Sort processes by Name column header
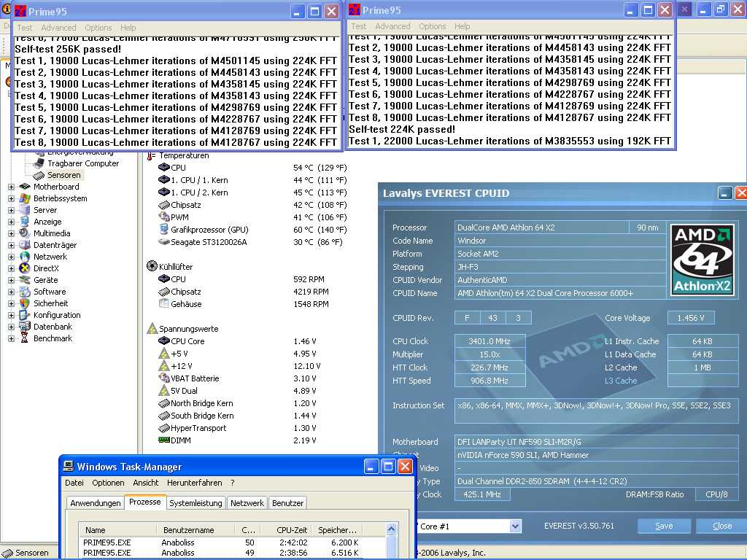Screen dimensions: 747x560 [117, 530]
